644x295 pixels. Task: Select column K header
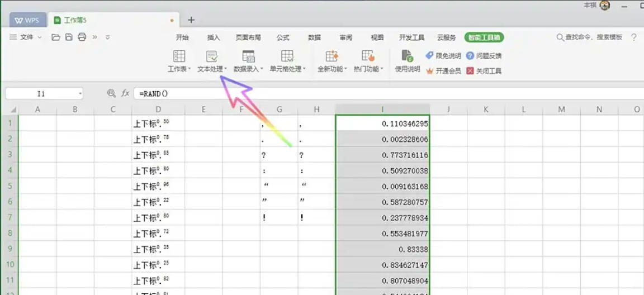(486, 110)
